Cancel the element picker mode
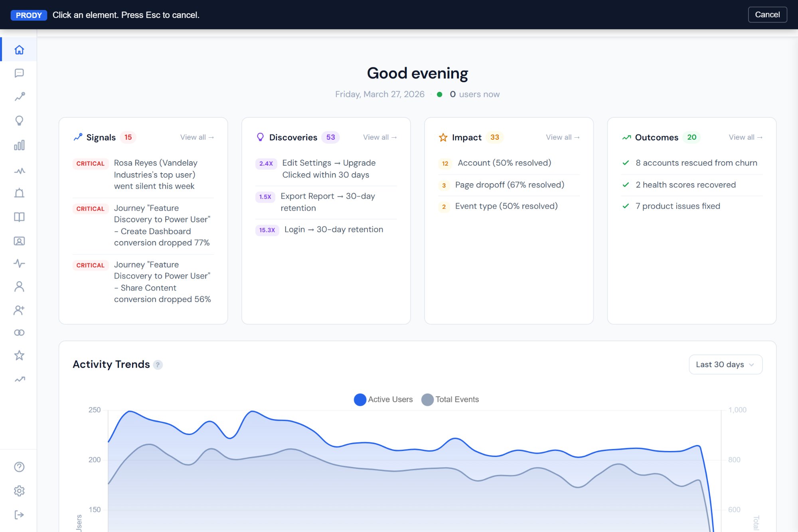 [767, 15]
